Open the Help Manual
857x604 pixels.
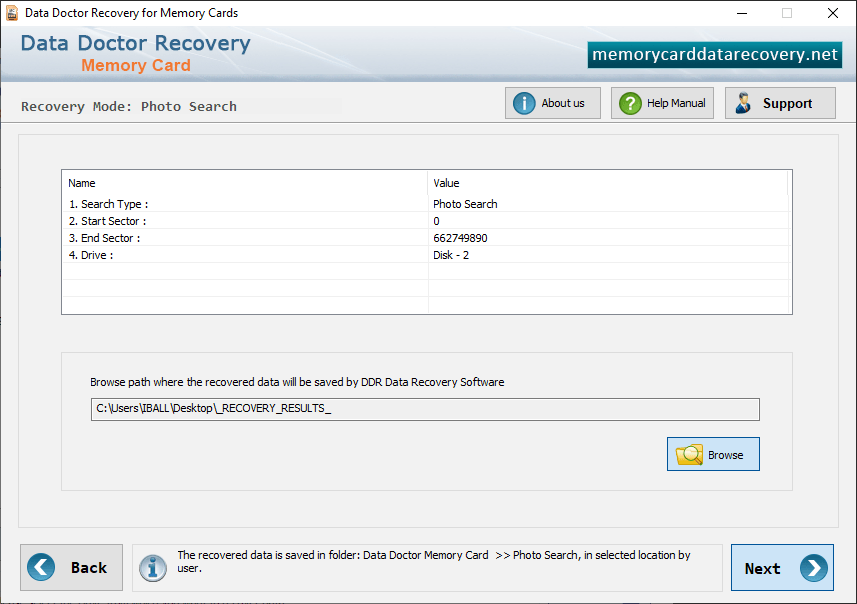(x=662, y=103)
